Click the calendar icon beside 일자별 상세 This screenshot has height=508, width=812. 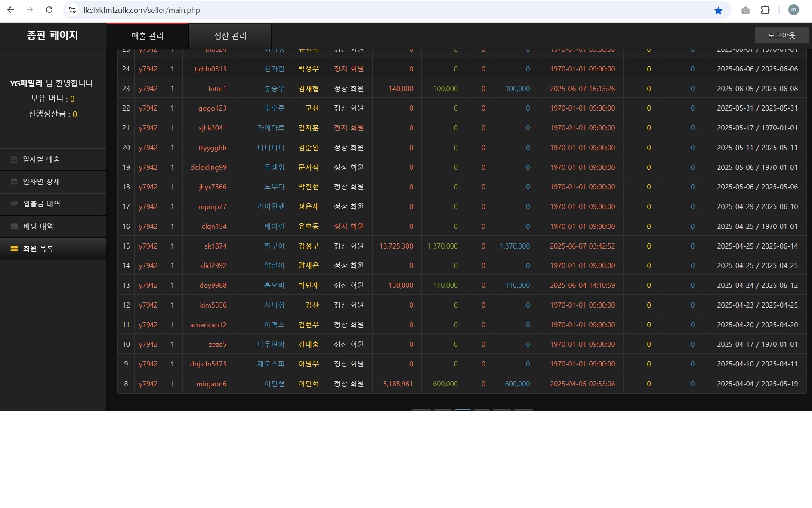pos(14,182)
